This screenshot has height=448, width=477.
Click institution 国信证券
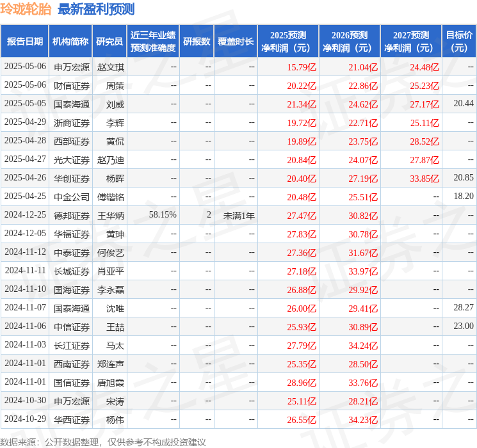tap(72, 383)
